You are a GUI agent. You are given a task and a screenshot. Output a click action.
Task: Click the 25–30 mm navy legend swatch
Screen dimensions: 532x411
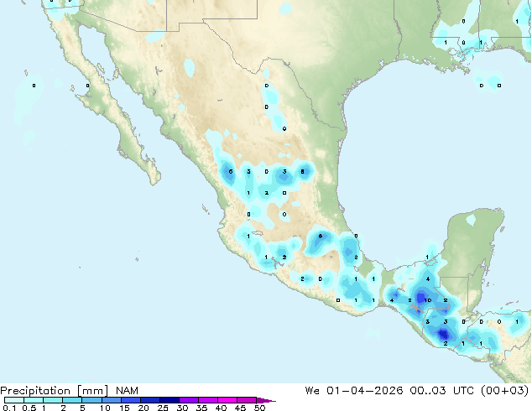[169, 400]
